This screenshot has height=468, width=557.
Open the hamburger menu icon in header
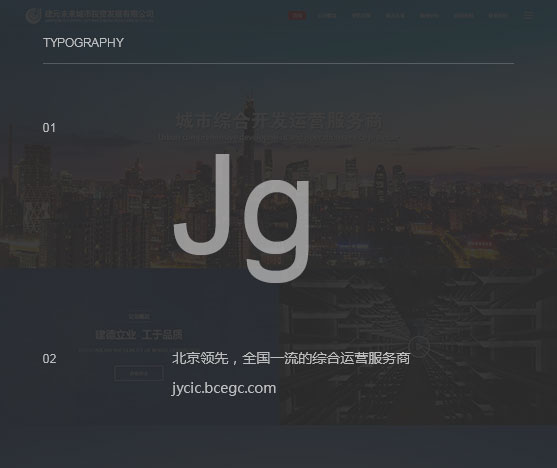coord(528,15)
